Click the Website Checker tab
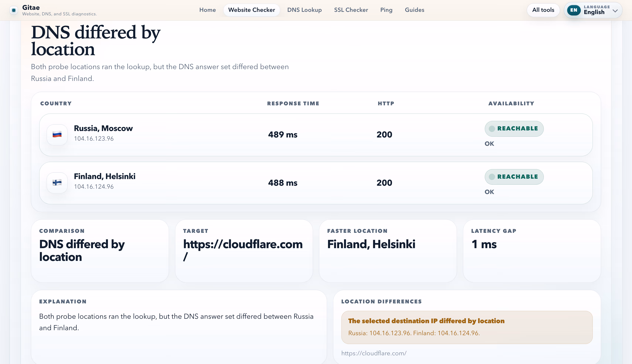632x364 pixels. click(x=251, y=10)
